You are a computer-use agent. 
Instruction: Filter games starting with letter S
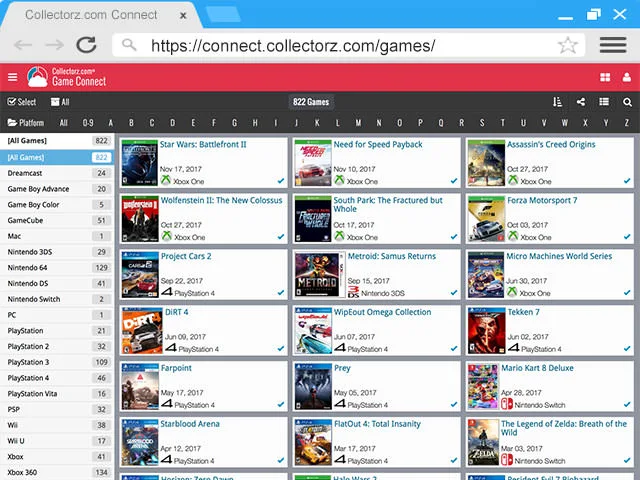coord(482,123)
